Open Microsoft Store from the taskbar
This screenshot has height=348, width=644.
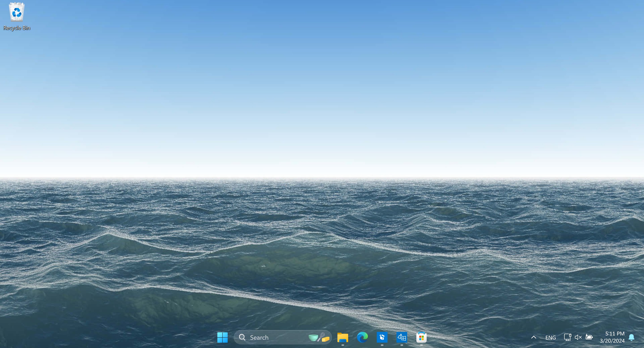(421, 337)
